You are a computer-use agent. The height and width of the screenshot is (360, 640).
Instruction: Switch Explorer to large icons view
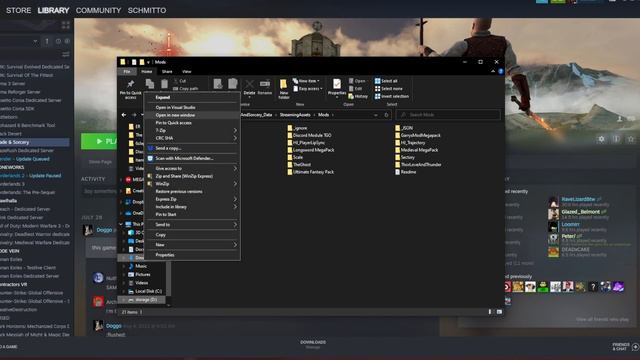(x=499, y=312)
